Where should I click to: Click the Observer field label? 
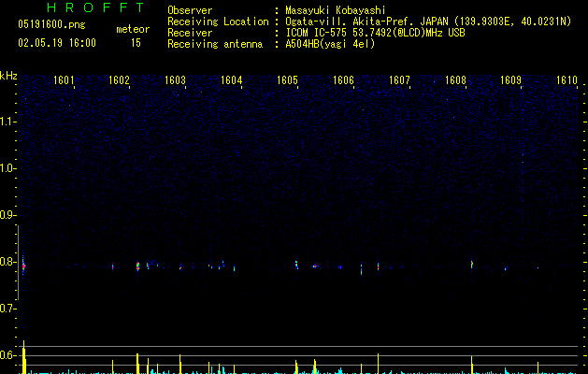click(190, 10)
